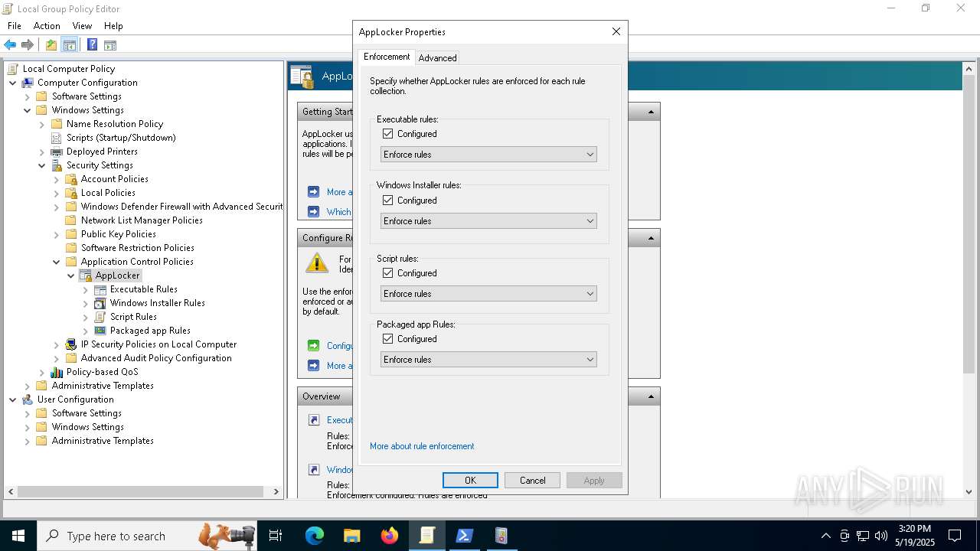Screen dimensions: 980x551
Task: Click the Computer Configuration icon
Action: pos(28,83)
